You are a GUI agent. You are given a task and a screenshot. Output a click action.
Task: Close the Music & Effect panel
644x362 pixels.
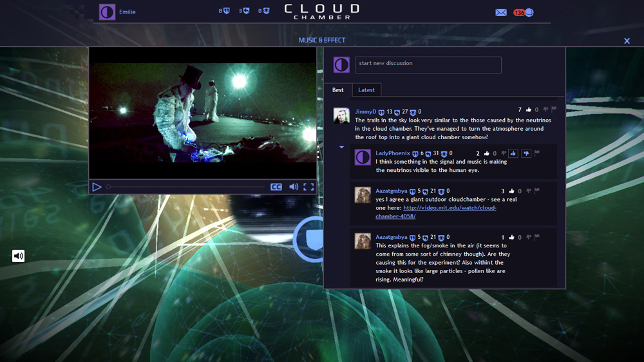[627, 41]
